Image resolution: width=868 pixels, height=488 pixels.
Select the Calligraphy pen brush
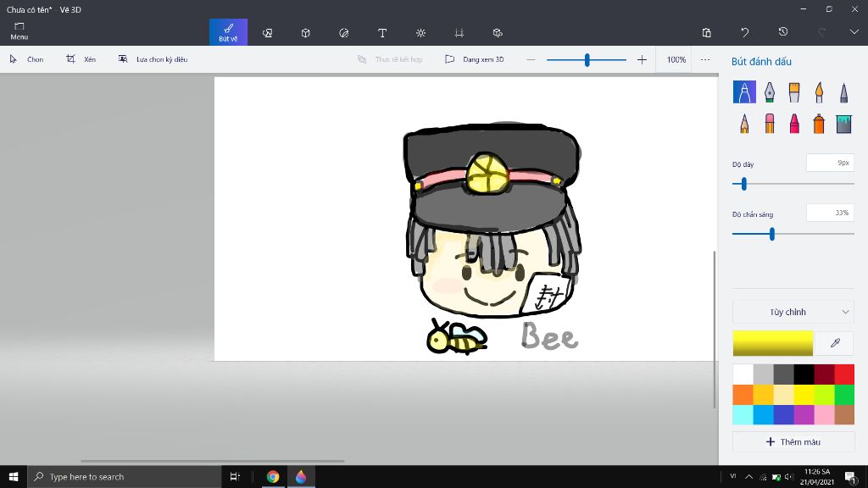point(770,91)
